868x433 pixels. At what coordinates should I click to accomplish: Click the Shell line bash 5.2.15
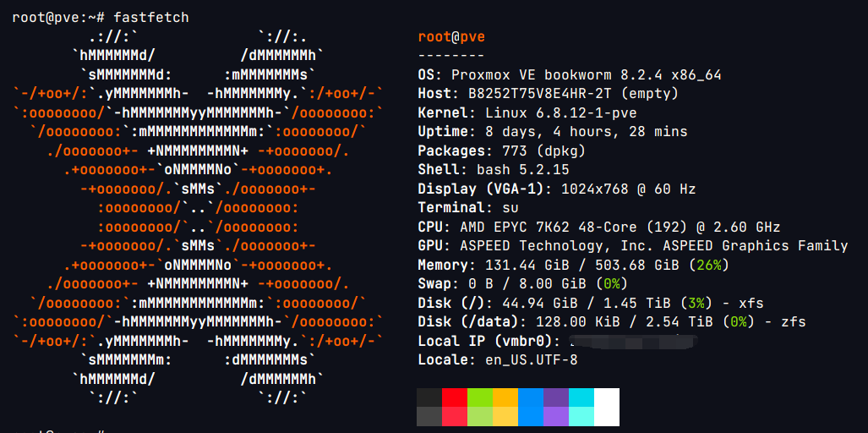click(494, 169)
